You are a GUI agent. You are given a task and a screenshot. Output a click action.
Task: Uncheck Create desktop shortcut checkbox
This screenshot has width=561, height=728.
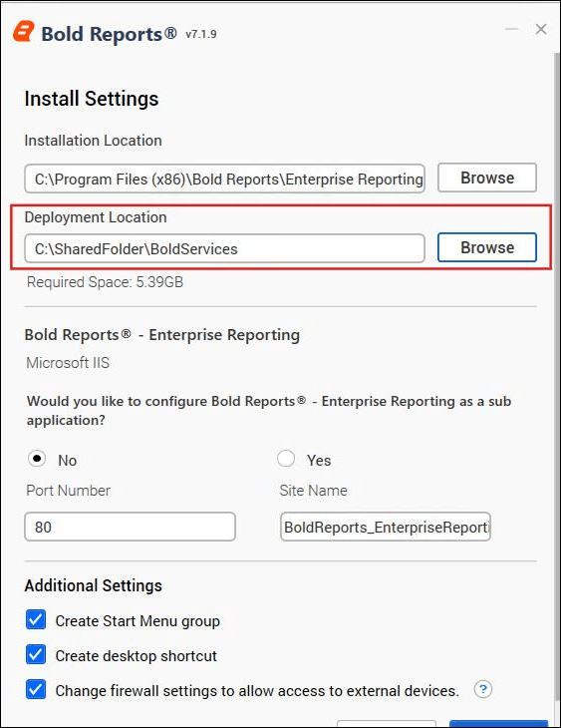pos(36,654)
